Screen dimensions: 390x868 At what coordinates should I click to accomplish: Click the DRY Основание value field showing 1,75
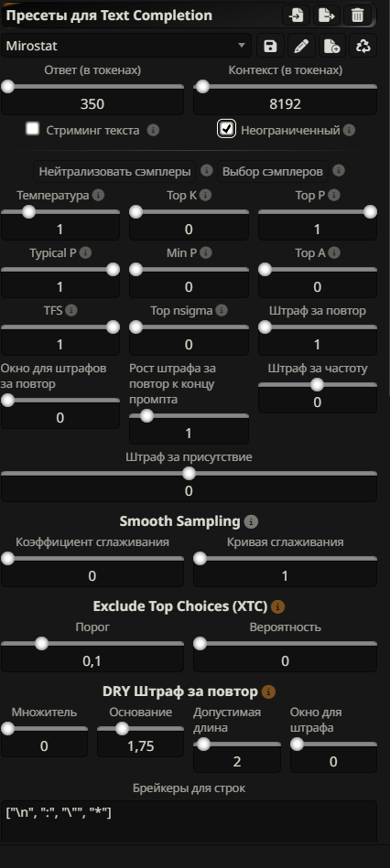[x=141, y=746]
